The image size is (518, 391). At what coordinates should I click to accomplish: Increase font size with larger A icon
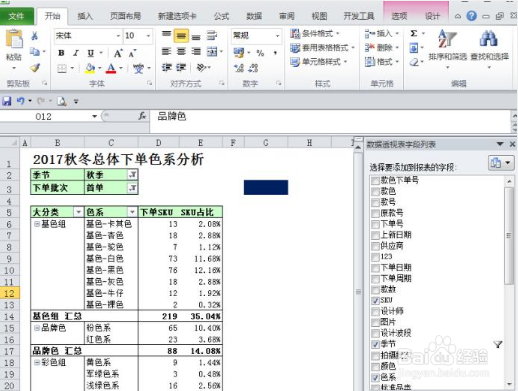[x=118, y=53]
